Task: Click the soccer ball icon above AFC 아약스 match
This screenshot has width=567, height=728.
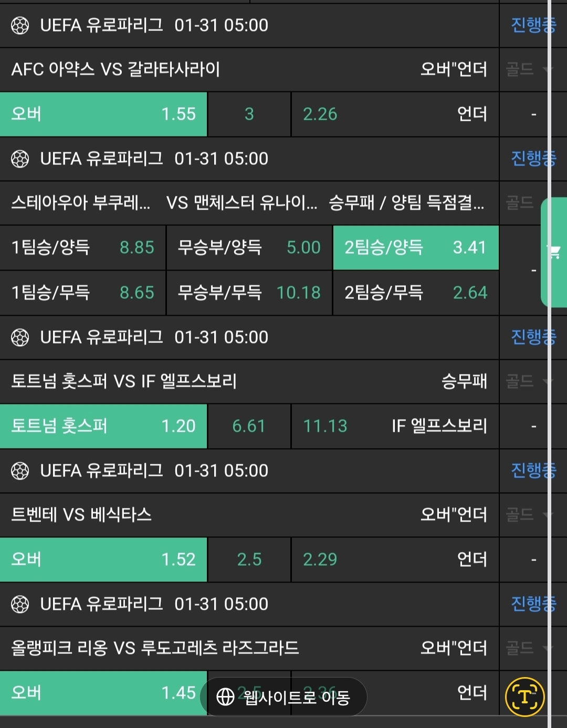Action: 20,25
